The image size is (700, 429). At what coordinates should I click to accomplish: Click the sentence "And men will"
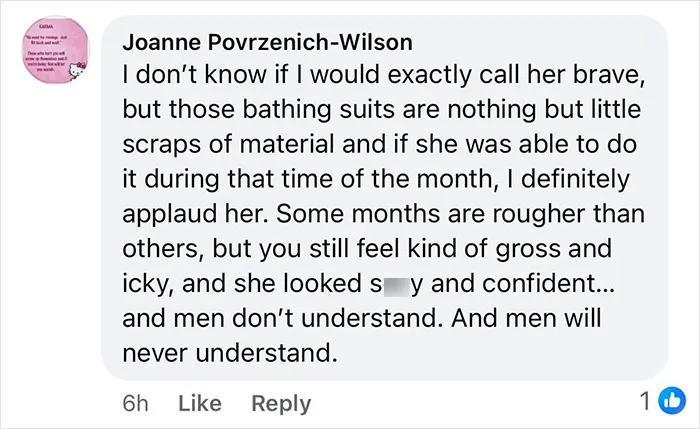click(526, 318)
